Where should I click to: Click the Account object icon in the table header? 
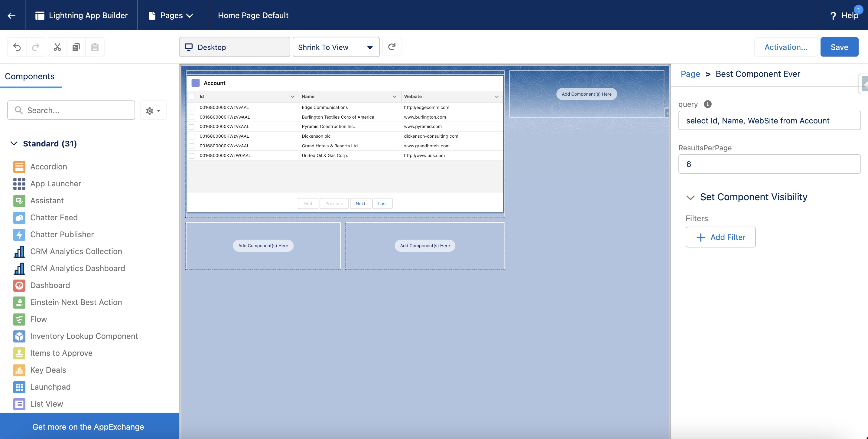195,83
